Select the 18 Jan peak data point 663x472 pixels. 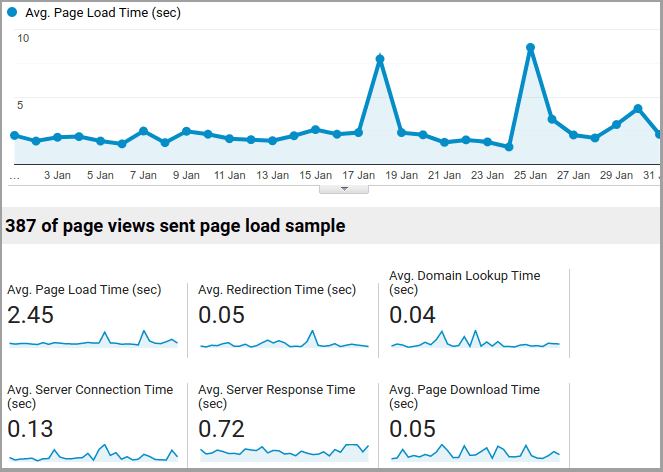[380, 59]
